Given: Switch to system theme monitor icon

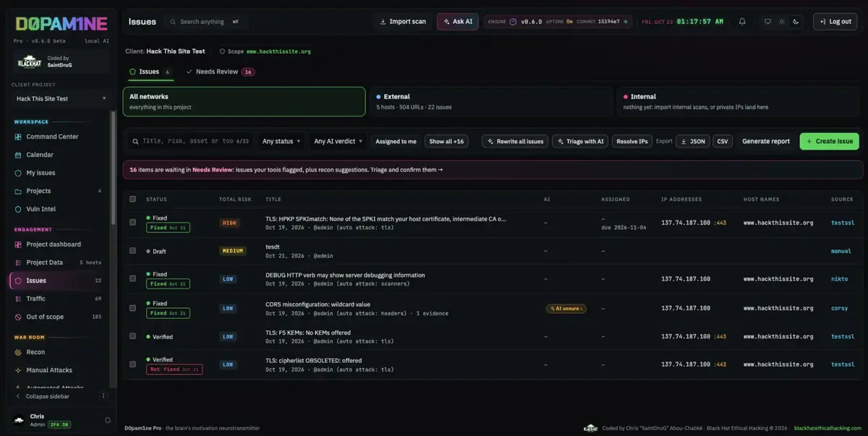Looking at the screenshot, I should (x=767, y=22).
